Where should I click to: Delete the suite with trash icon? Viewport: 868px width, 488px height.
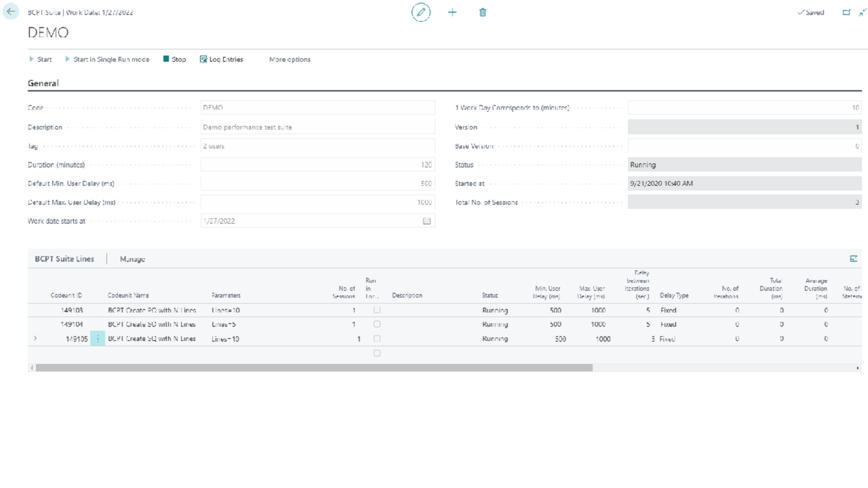[x=483, y=12]
